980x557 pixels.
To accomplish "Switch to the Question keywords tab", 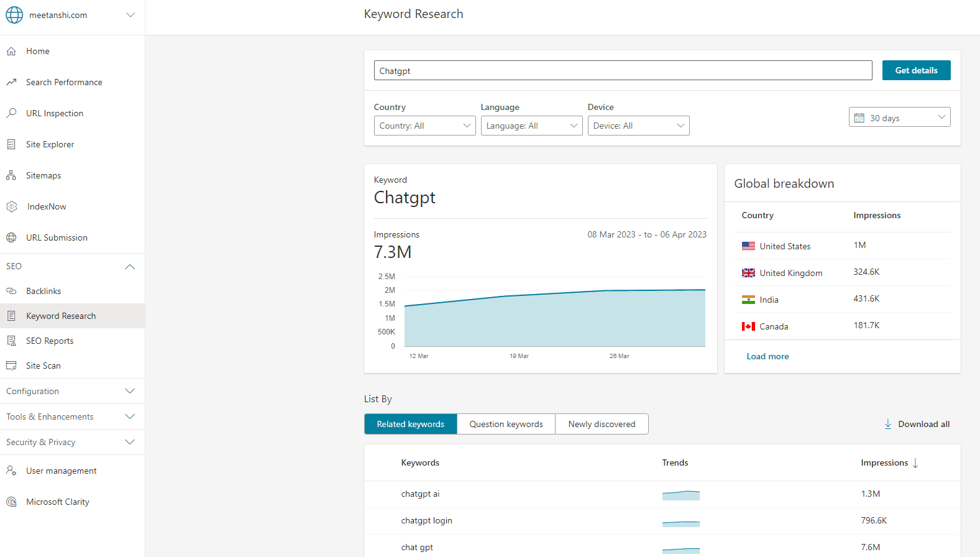I will pos(506,424).
